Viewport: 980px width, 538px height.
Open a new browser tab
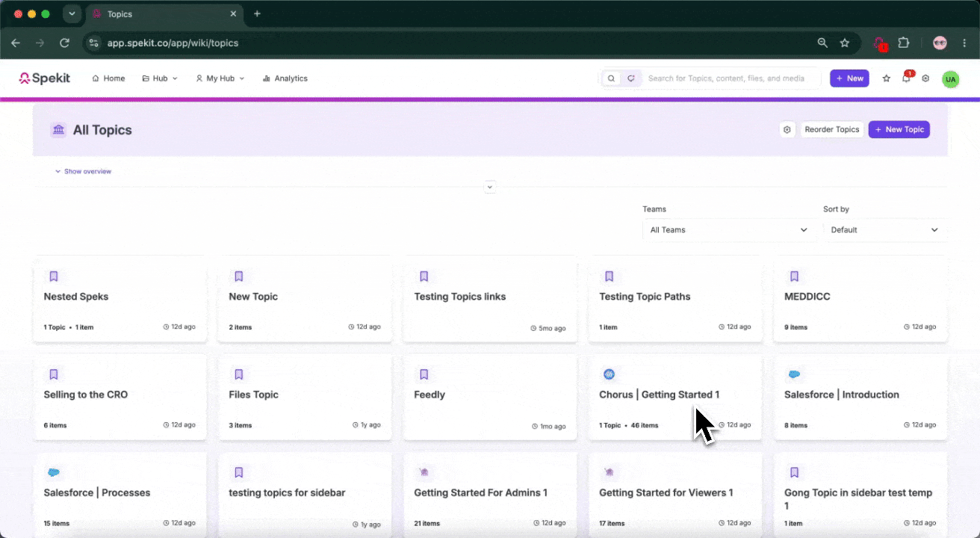[x=257, y=13]
